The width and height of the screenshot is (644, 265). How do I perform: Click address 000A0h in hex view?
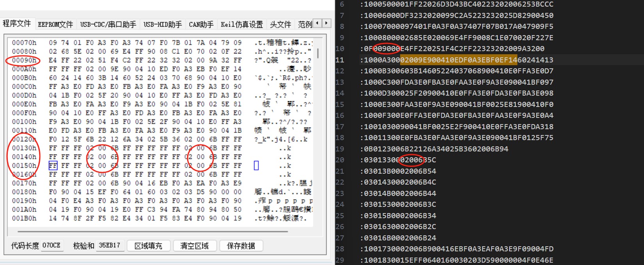coord(24,69)
